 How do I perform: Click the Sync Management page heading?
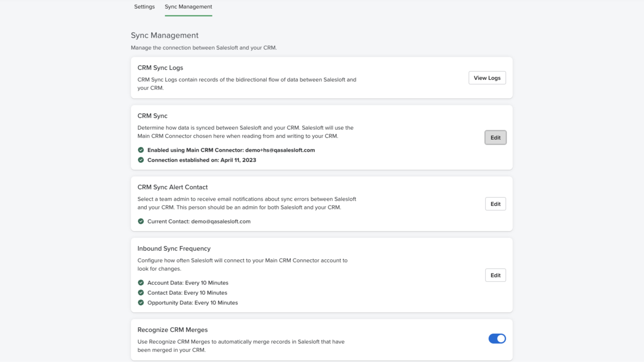[x=164, y=35]
